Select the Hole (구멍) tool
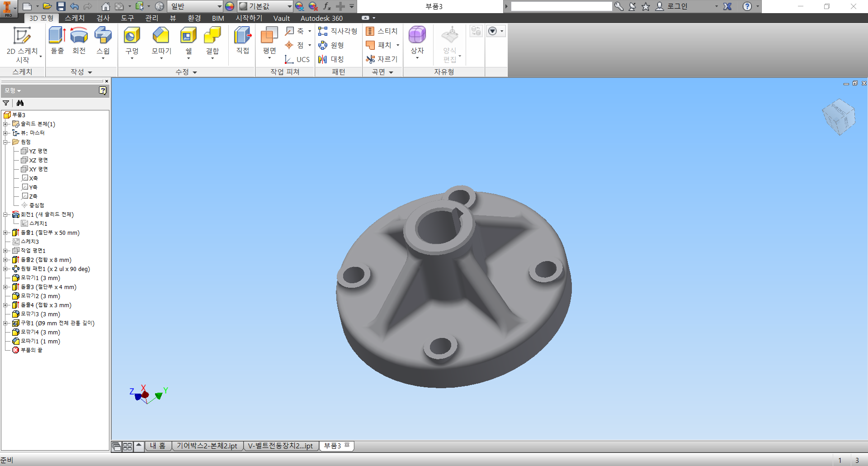868x466 pixels. pyautogui.click(x=132, y=43)
